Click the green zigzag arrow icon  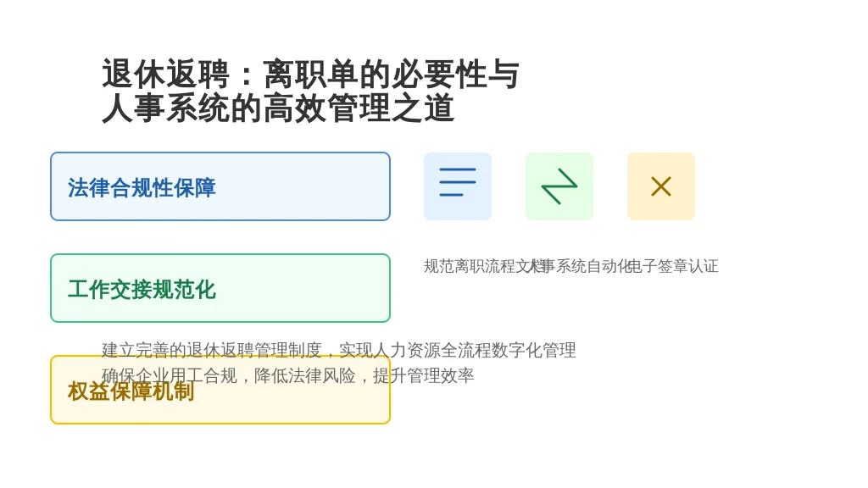coord(559,186)
